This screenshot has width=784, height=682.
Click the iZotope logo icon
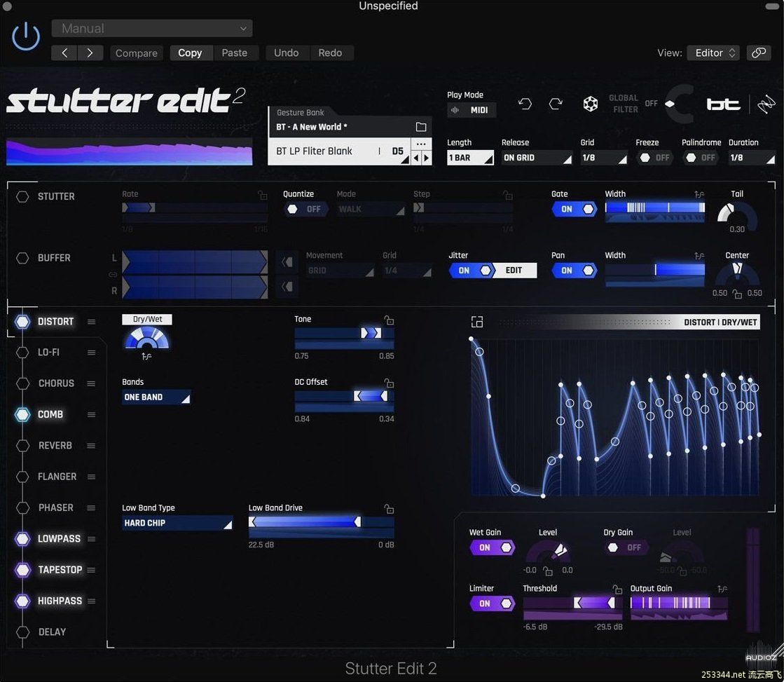[x=766, y=104]
